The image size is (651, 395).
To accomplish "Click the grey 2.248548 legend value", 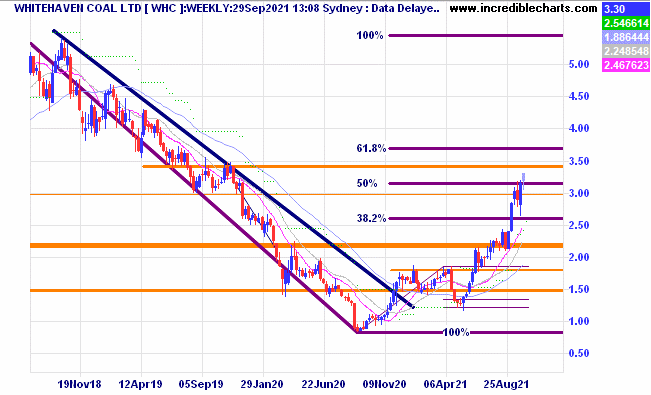I will pos(626,51).
